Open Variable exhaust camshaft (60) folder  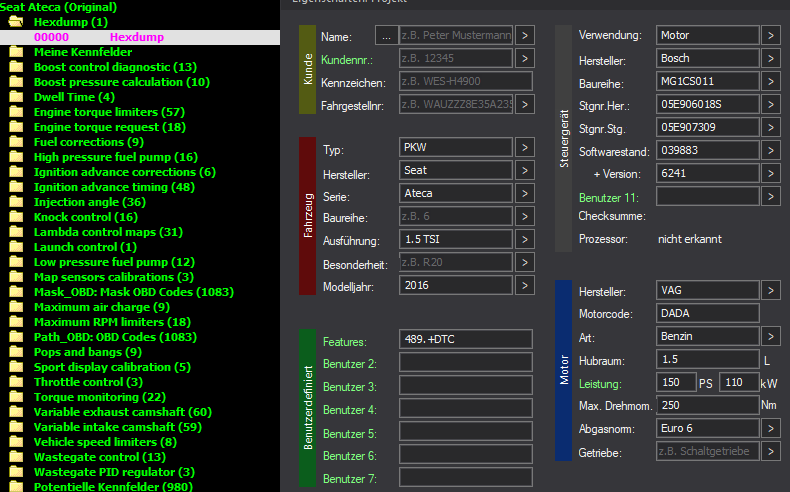122,412
